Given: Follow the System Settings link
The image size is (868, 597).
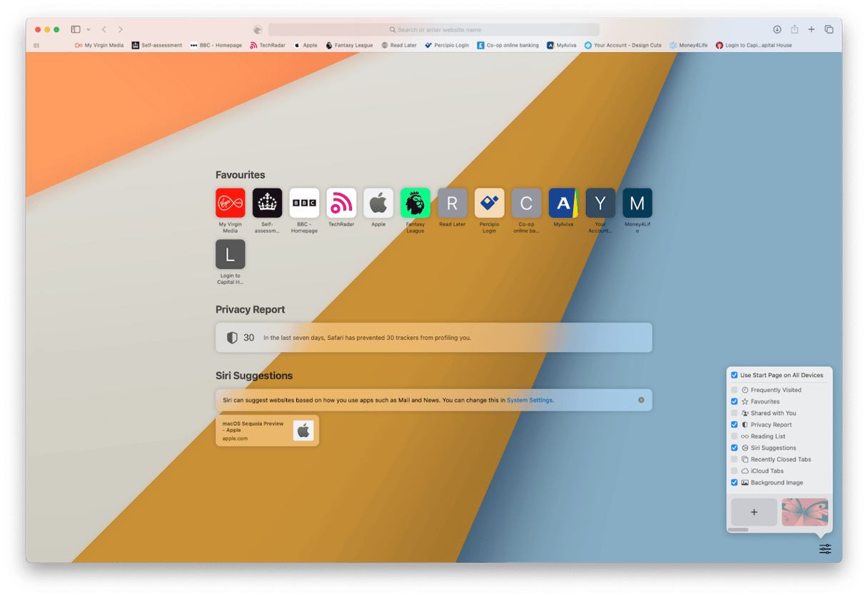Looking at the screenshot, I should pos(530,400).
